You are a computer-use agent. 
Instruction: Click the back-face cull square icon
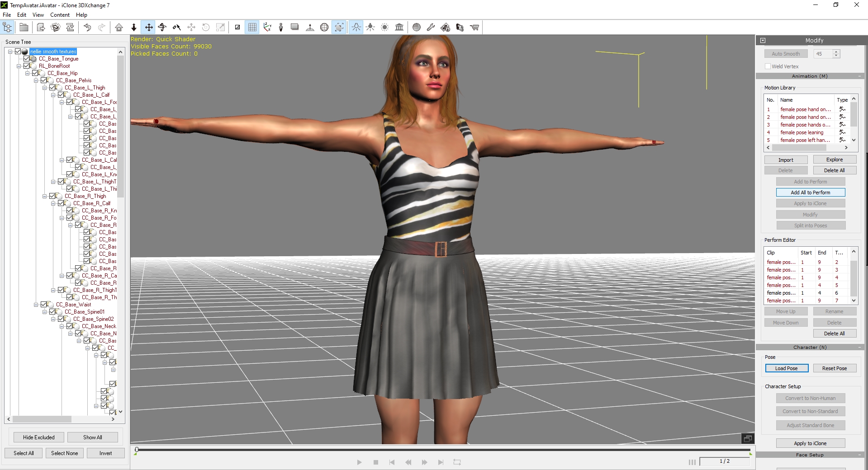pos(237,28)
